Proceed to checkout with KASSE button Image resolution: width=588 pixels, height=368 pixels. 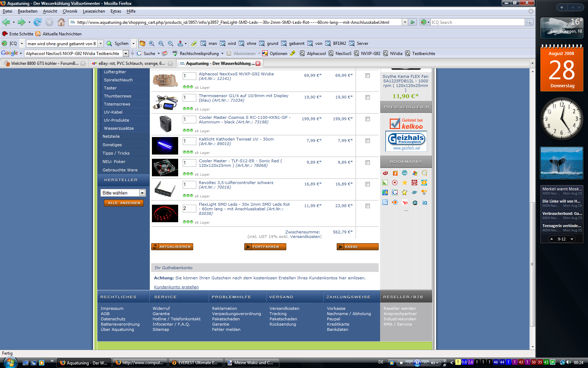point(358,247)
